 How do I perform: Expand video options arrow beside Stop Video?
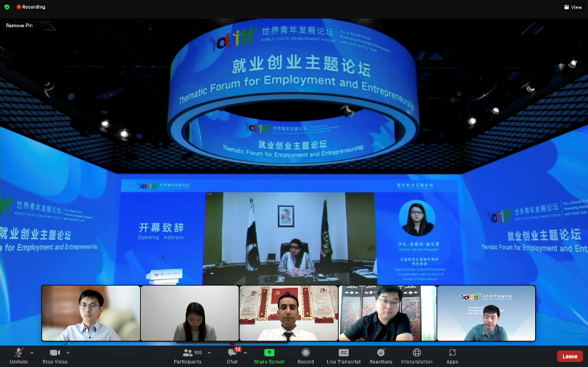68,353
